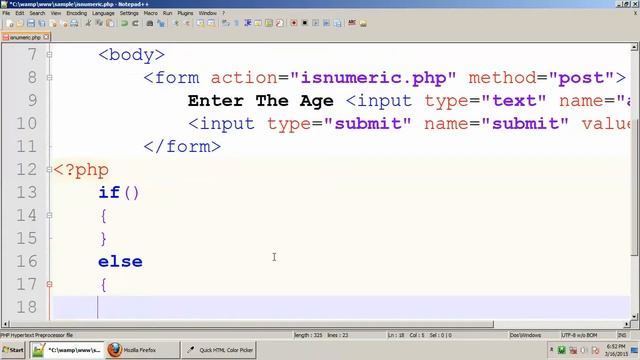This screenshot has height=360, width=640.
Task: Create a new file with New icon
Action: pos(10,23)
